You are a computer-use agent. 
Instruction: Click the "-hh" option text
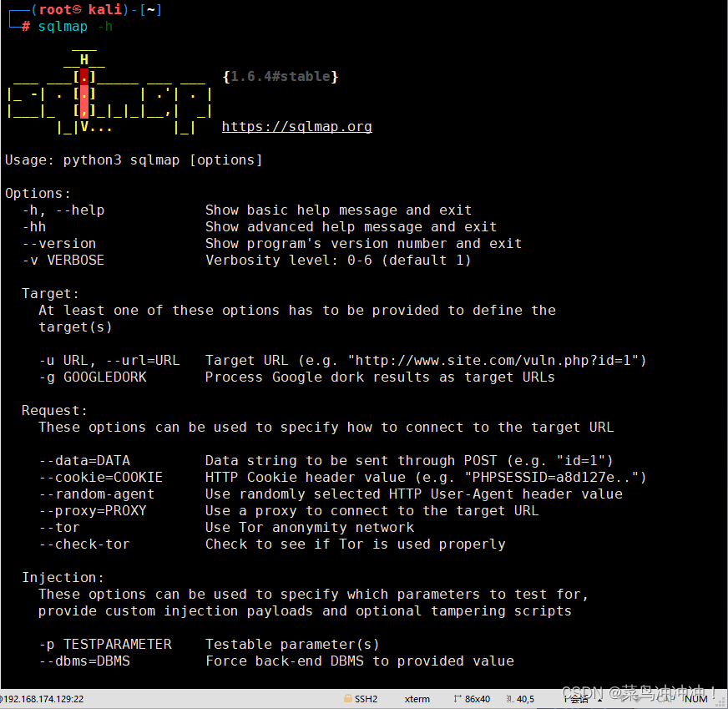pyautogui.click(x=34, y=227)
